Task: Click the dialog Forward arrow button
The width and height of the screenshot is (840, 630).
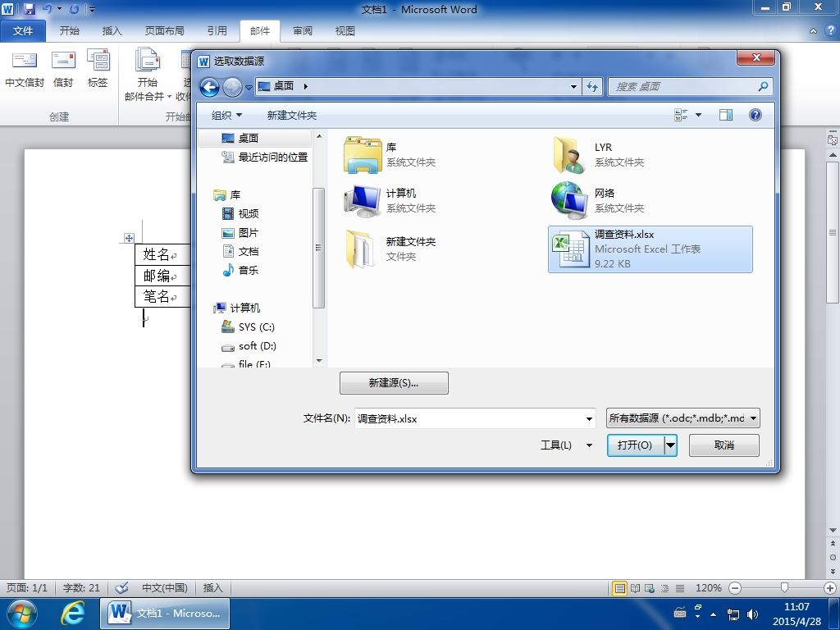Action: pos(232,87)
